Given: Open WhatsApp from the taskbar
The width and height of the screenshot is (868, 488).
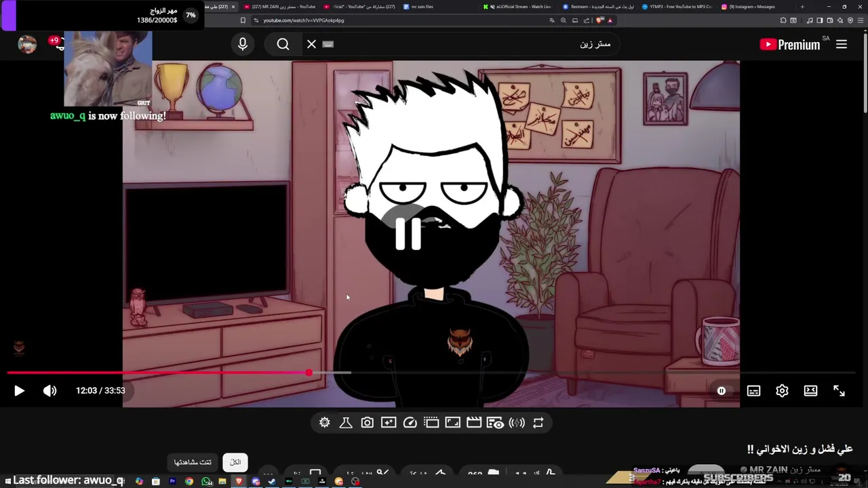Looking at the screenshot, I should pos(205,481).
